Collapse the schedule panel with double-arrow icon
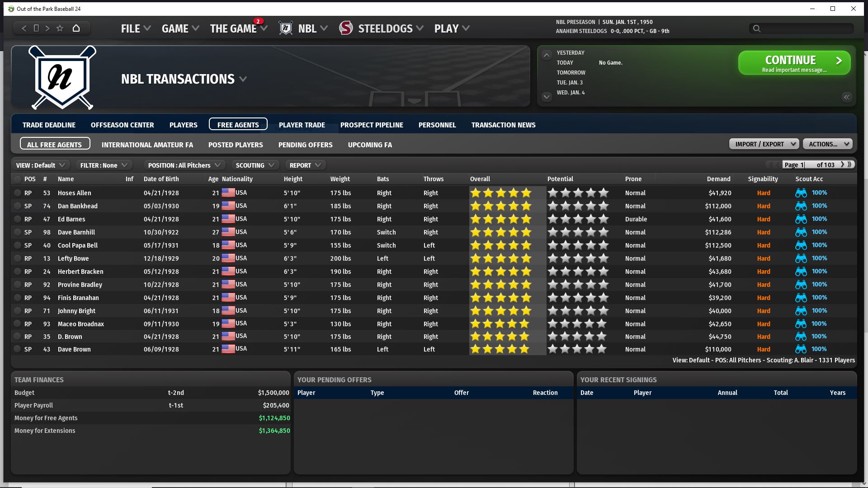The image size is (868, 488). 846,97
